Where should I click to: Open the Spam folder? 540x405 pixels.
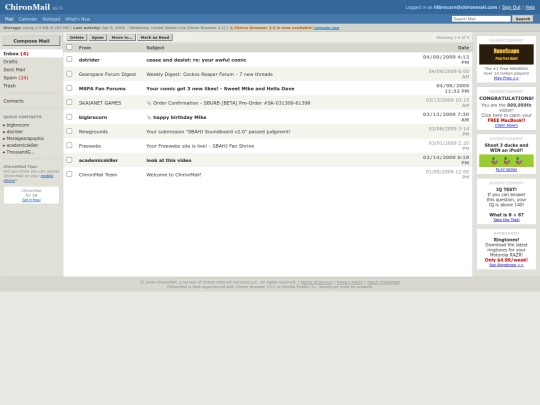click(x=16, y=77)
